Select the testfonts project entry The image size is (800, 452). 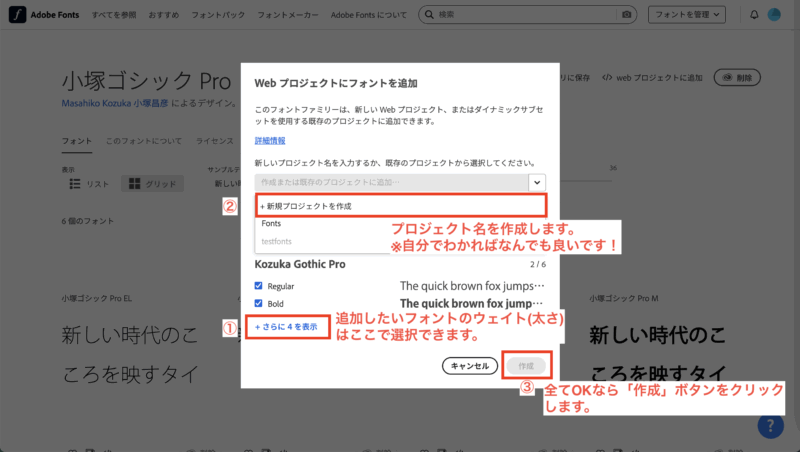click(x=277, y=241)
